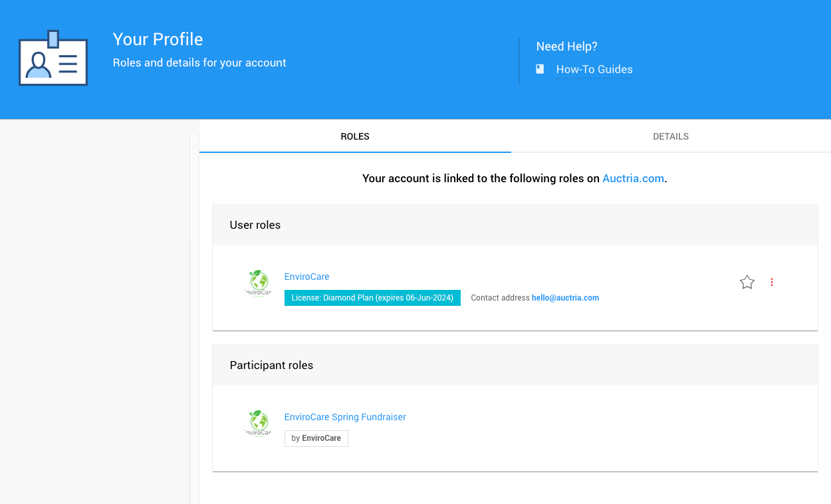Switch to the Roles tab
This screenshot has width=831, height=504.
355,136
